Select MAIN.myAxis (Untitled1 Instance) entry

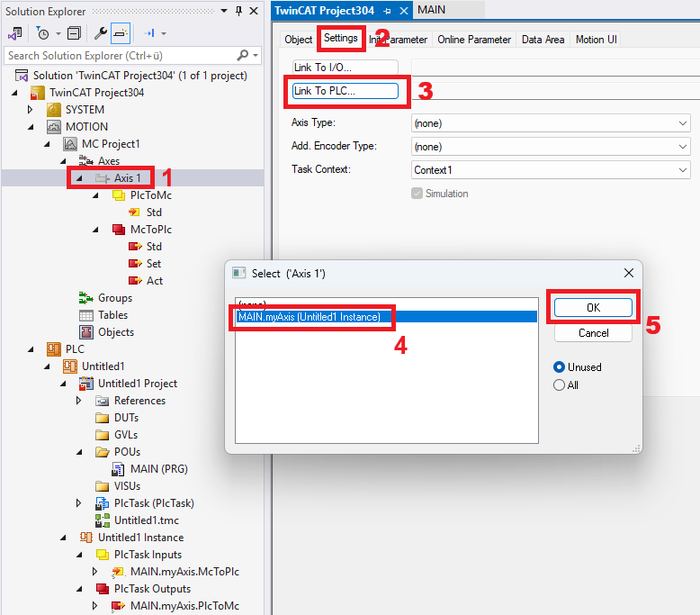(x=386, y=317)
